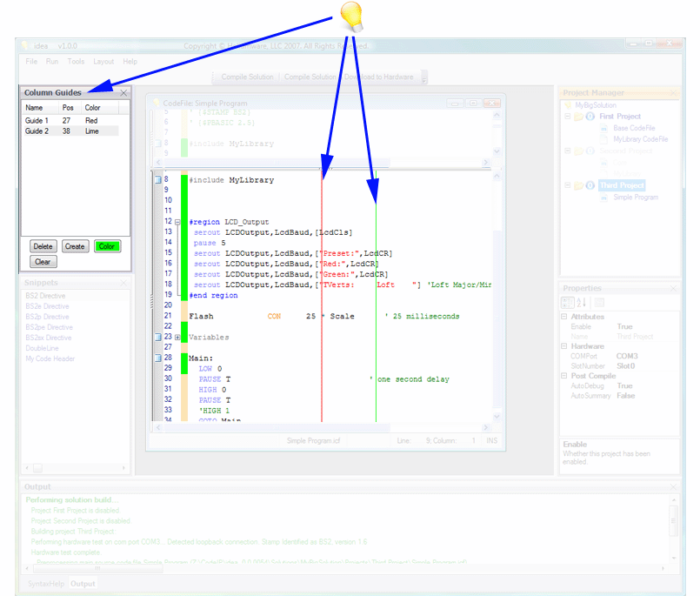Toggle the Enable property value True
700x596 pixels.
(624, 326)
